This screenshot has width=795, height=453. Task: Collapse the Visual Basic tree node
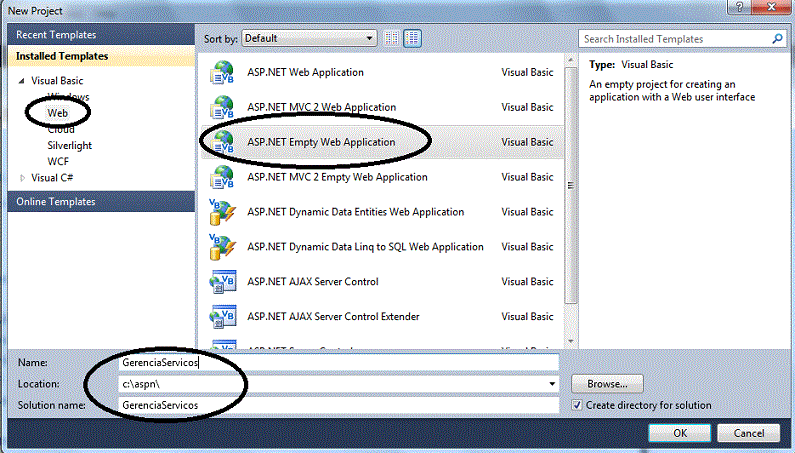pyautogui.click(x=22, y=81)
